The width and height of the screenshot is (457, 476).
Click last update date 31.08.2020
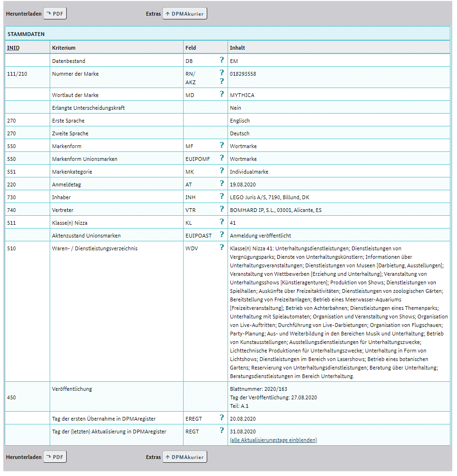tap(243, 432)
